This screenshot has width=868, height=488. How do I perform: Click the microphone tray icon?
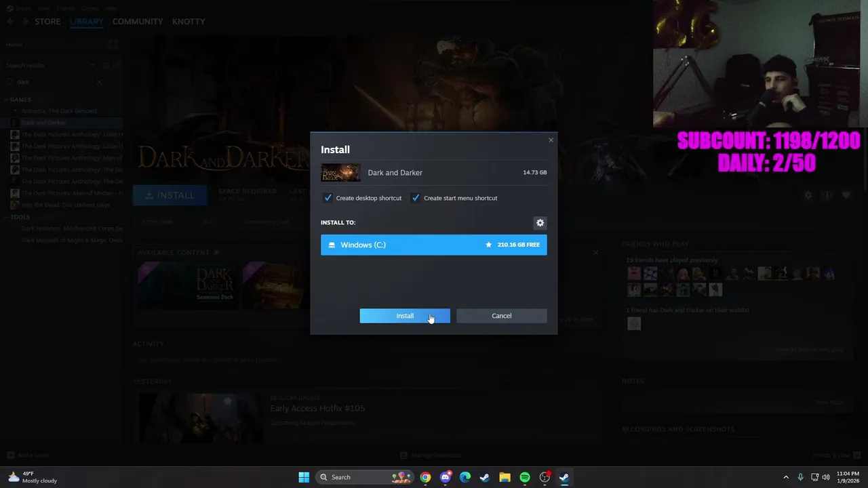tap(801, 477)
